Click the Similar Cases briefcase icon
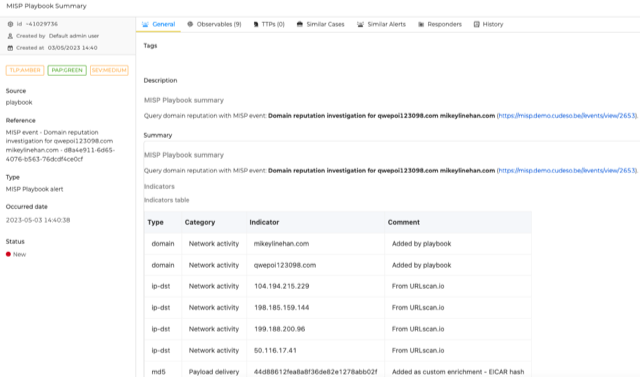This screenshot has width=640, height=377. (300, 24)
